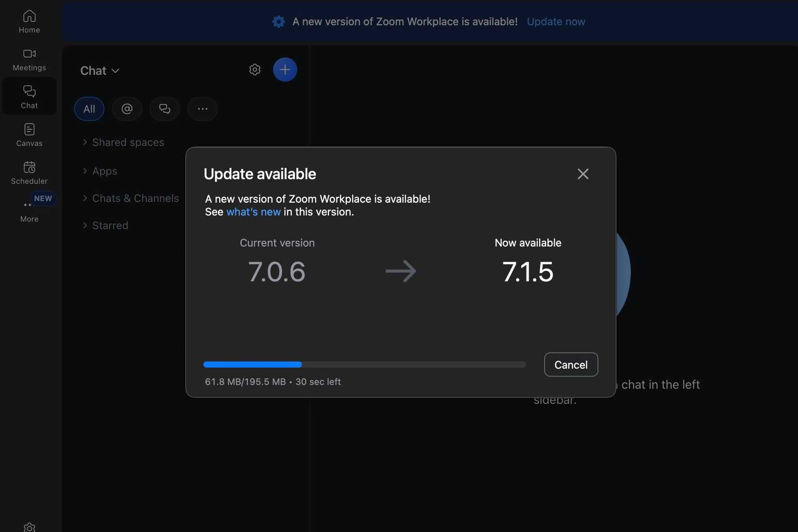This screenshot has width=798, height=532.
Task: Open the Chat header dropdown
Action: 100,71
